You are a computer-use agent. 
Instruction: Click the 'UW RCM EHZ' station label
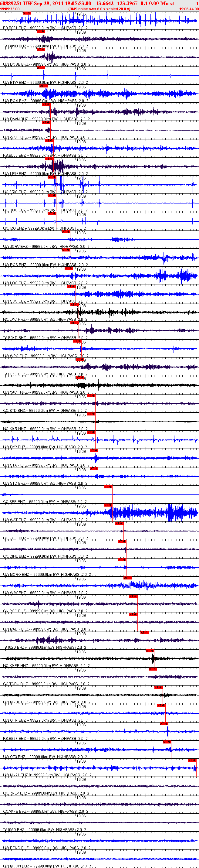[x=15, y=101]
